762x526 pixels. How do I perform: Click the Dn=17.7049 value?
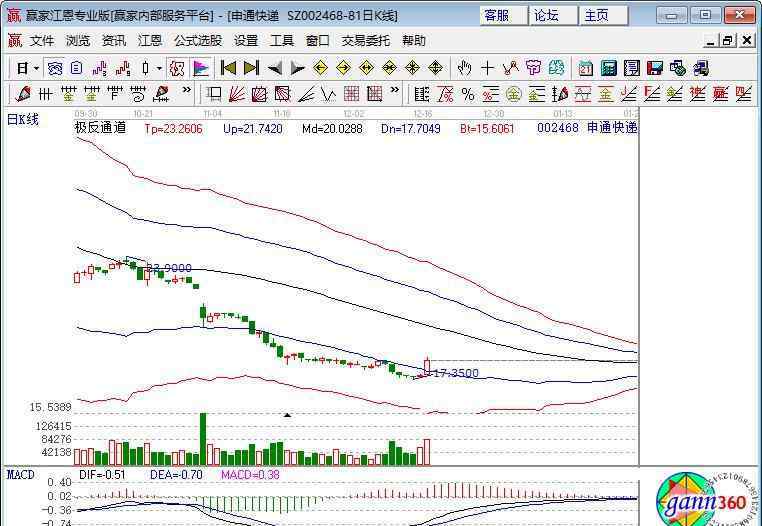(411, 129)
